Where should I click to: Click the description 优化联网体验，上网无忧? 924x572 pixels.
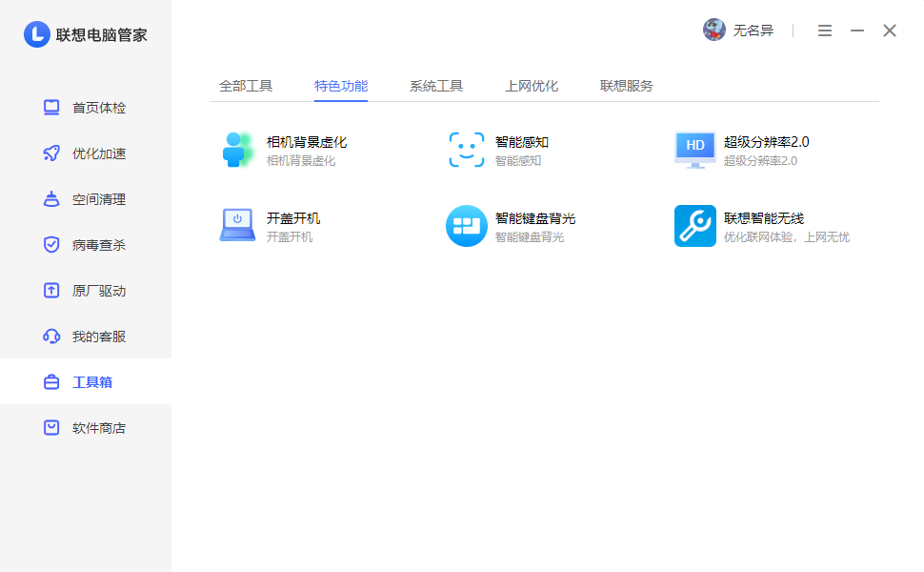pos(787,237)
